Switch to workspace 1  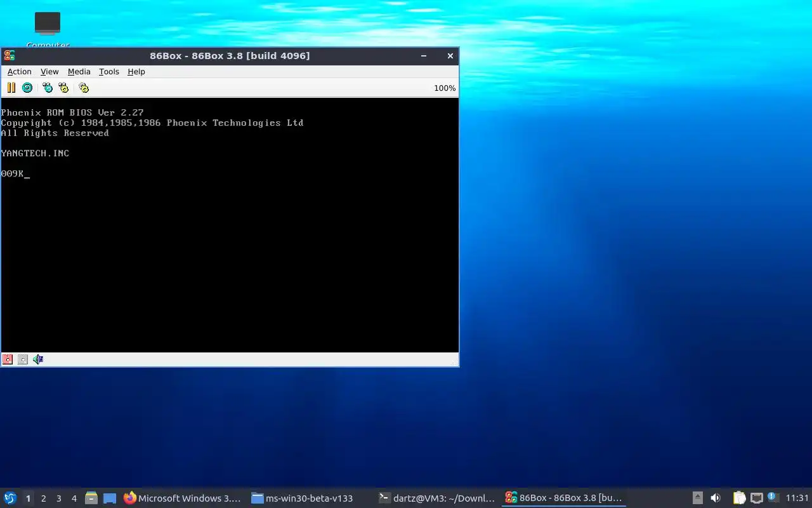click(x=28, y=498)
